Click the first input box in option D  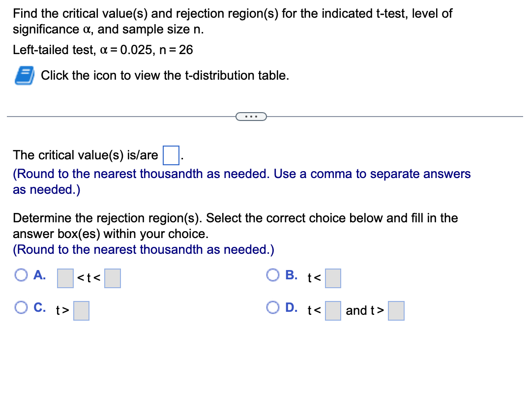click(x=332, y=311)
